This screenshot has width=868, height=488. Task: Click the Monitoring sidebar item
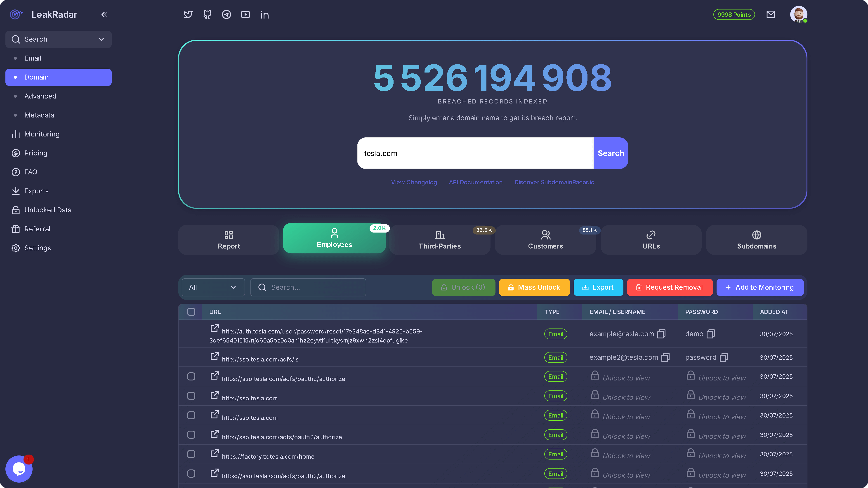point(58,134)
